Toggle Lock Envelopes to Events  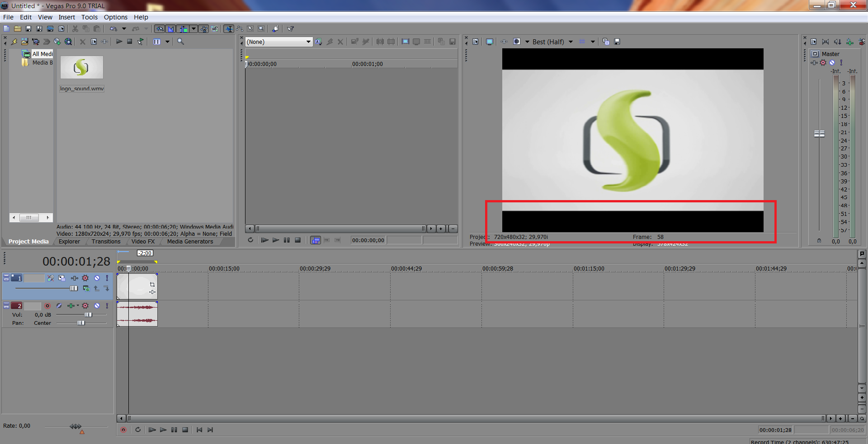[x=204, y=29]
